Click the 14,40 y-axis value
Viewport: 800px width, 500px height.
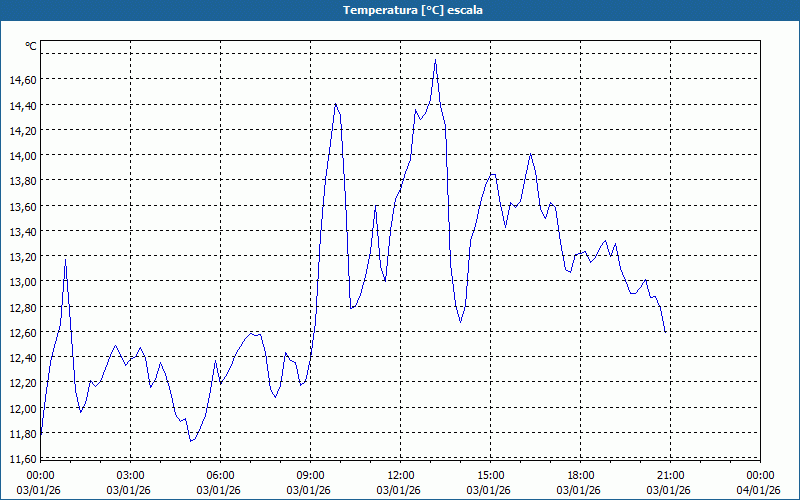pyautogui.click(x=23, y=105)
